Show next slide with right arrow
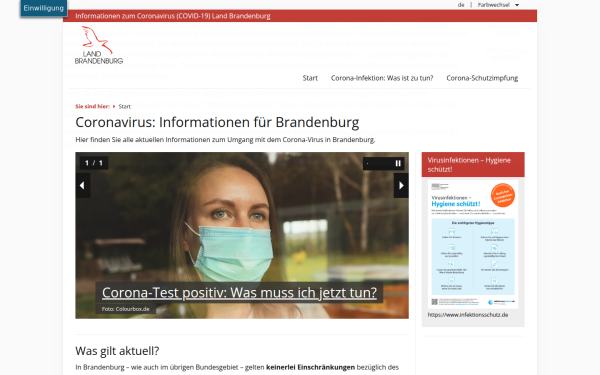Viewport: 600px width, 375px height. 401,186
